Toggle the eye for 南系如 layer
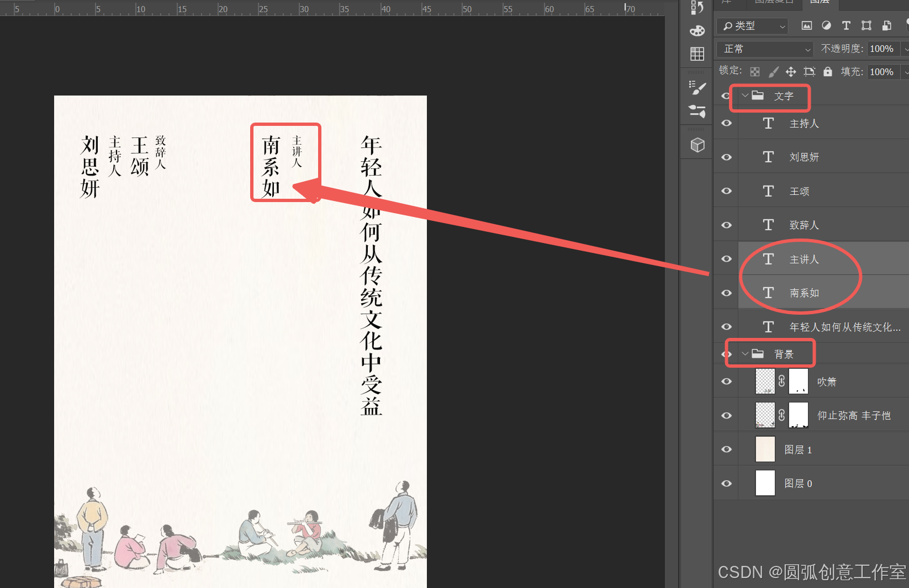This screenshot has height=588, width=909. [727, 293]
